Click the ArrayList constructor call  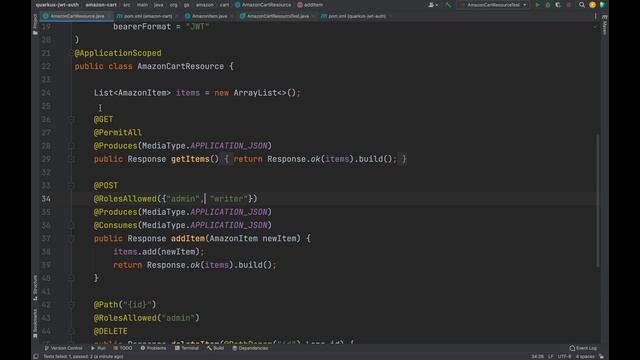point(264,93)
